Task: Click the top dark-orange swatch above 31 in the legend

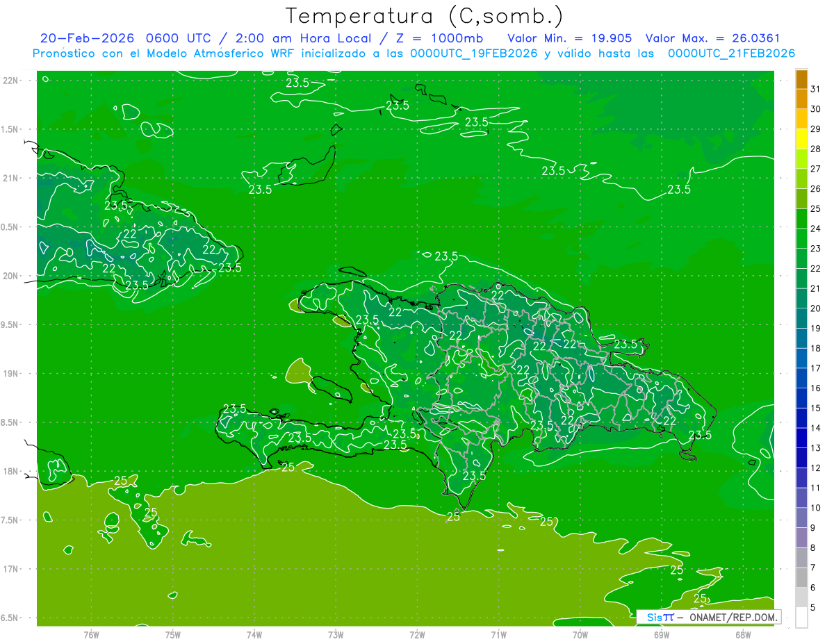Action: [x=801, y=79]
